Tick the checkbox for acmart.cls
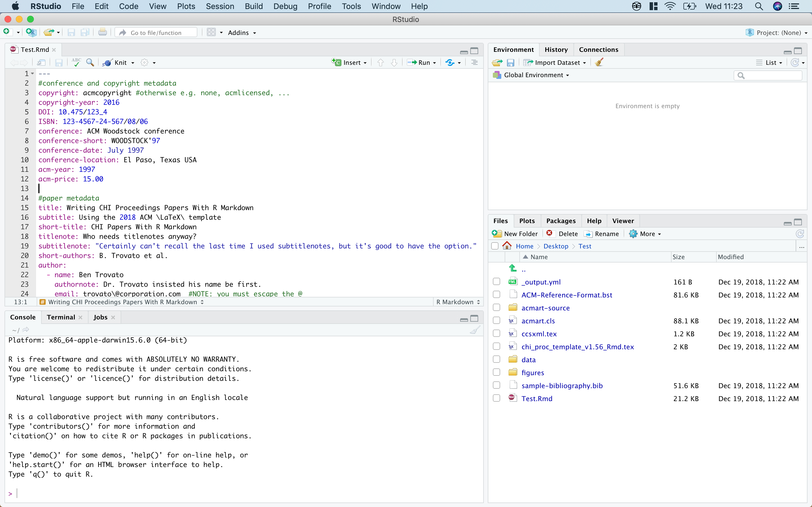Screen dimensions: 812x507 [496, 321]
